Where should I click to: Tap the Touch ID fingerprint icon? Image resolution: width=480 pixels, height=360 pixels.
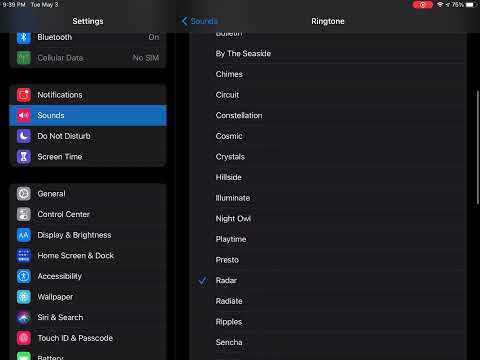[x=24, y=338]
